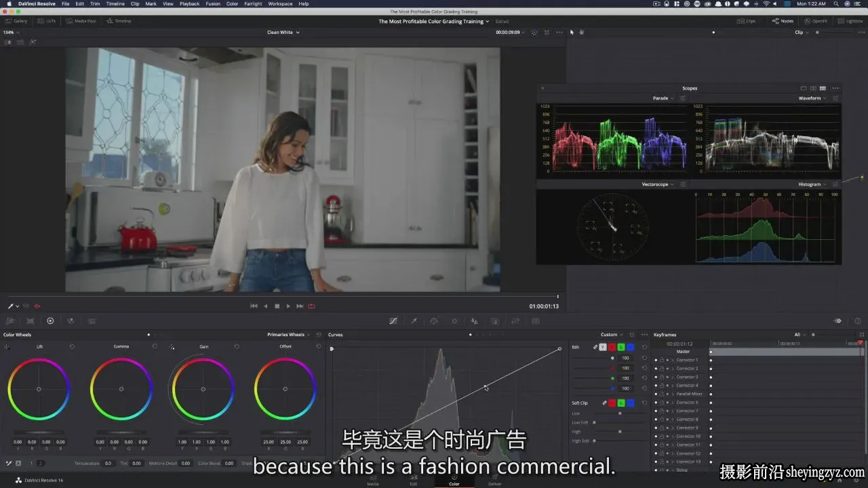Open the Curves palette icon
868x488 pixels.
tap(393, 321)
